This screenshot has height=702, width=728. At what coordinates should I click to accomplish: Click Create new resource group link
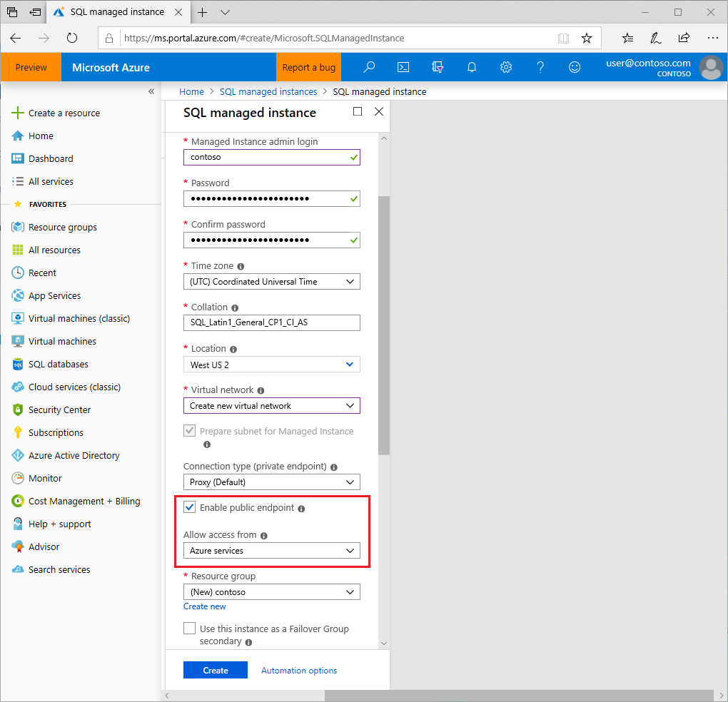[204, 606]
